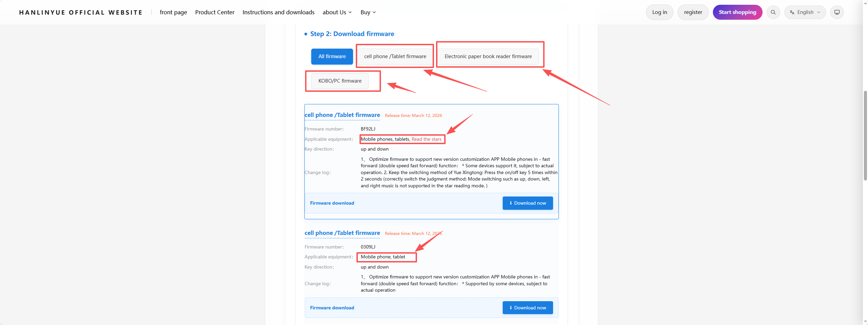
Task: Click the Log in button
Action: pos(659,12)
